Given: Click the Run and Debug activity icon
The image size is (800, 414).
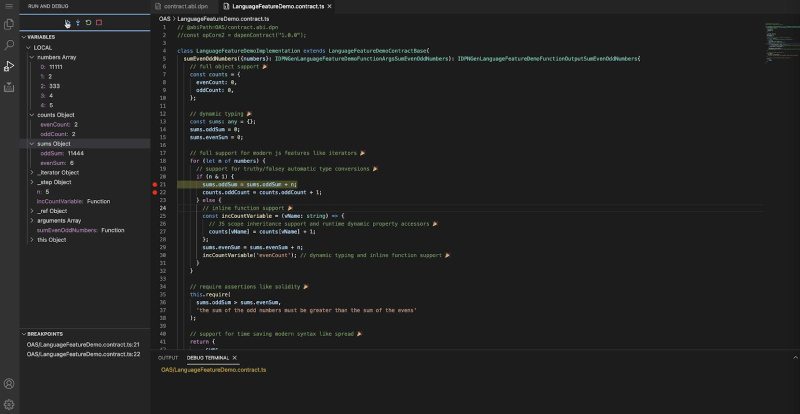Looking at the screenshot, I should click(x=9, y=66).
